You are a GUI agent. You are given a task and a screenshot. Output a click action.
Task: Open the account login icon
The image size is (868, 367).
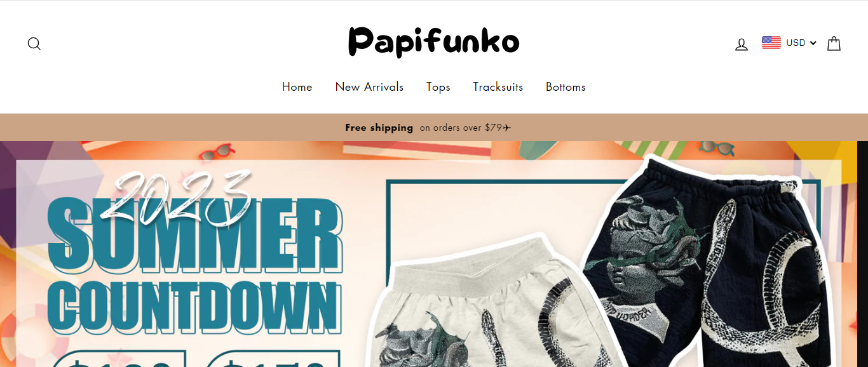pyautogui.click(x=742, y=44)
